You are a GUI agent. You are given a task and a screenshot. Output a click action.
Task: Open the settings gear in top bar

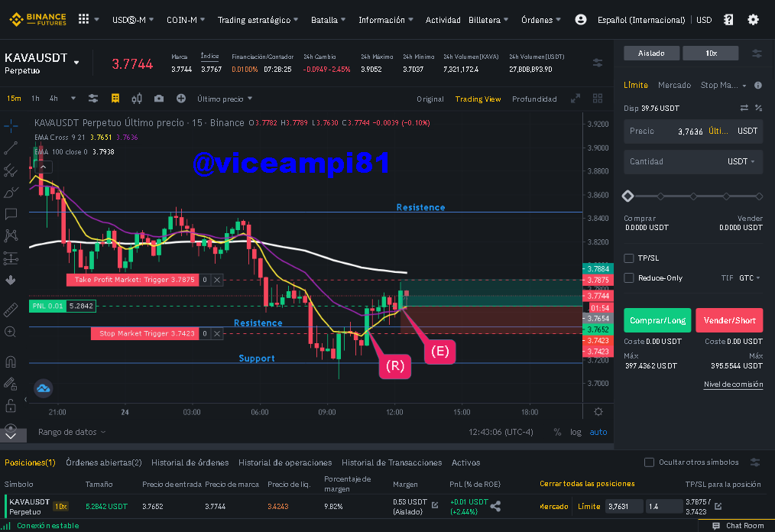(753, 20)
